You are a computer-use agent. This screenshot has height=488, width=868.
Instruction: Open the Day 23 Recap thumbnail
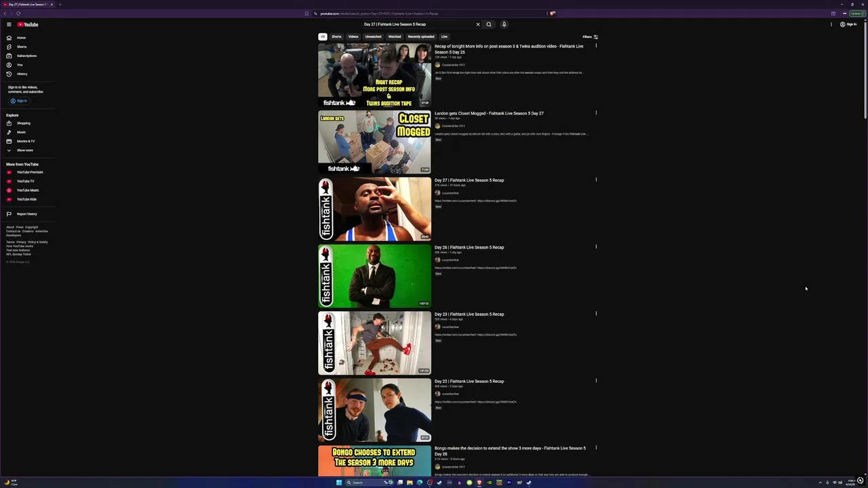[x=374, y=344]
